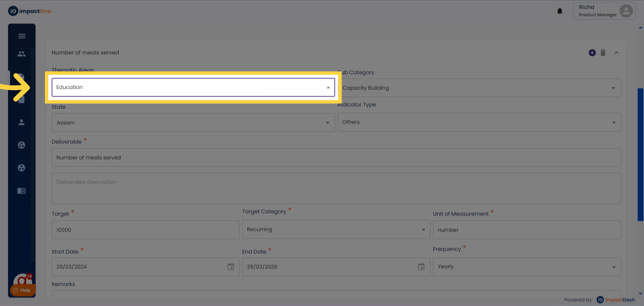Open the book icon in sidebar

[21, 191]
